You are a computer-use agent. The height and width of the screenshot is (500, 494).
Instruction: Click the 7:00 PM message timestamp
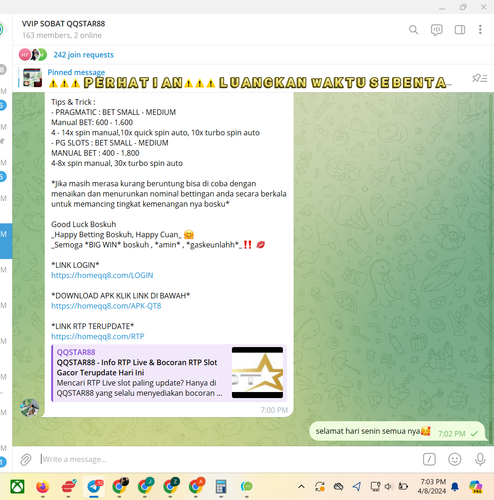(x=274, y=410)
